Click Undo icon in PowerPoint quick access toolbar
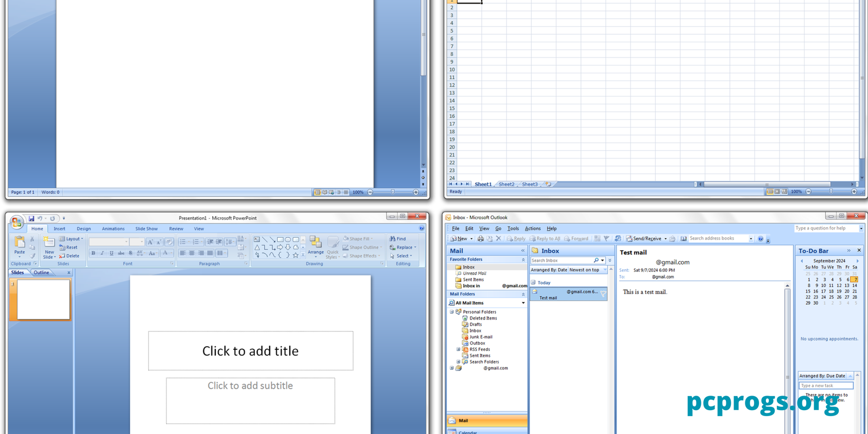The image size is (868, 434). [40, 219]
